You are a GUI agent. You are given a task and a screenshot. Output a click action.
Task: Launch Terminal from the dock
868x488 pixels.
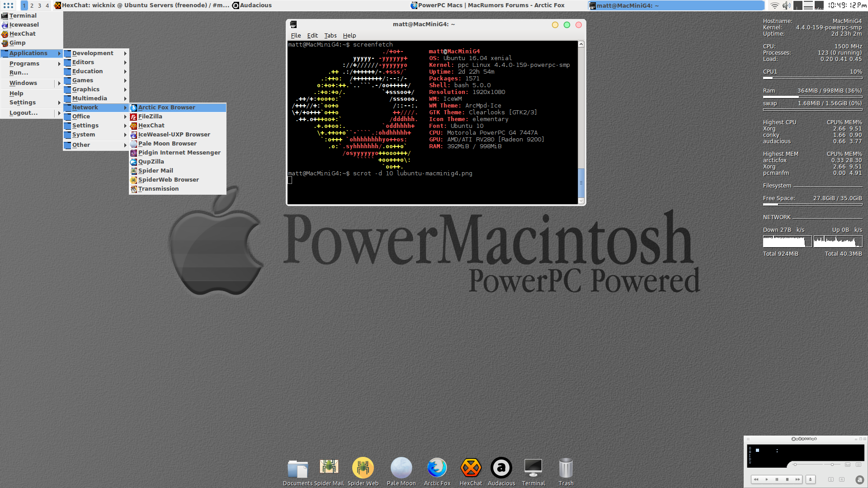click(533, 469)
